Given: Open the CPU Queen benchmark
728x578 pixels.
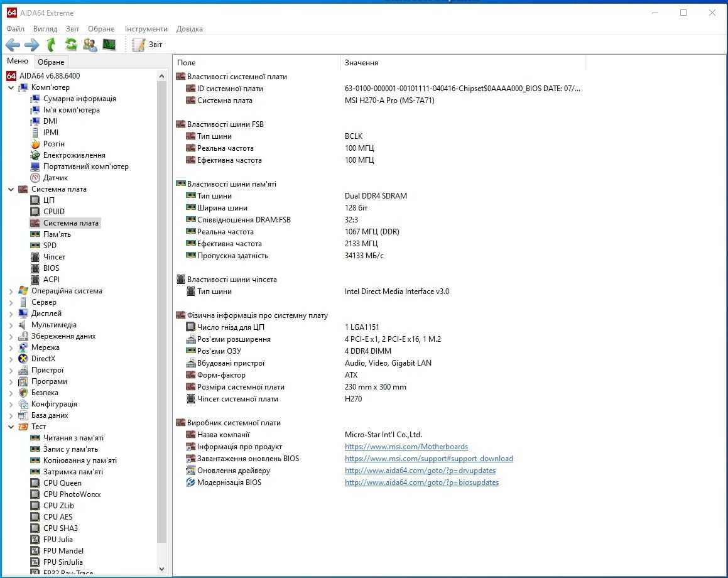Looking at the screenshot, I should tap(62, 483).
